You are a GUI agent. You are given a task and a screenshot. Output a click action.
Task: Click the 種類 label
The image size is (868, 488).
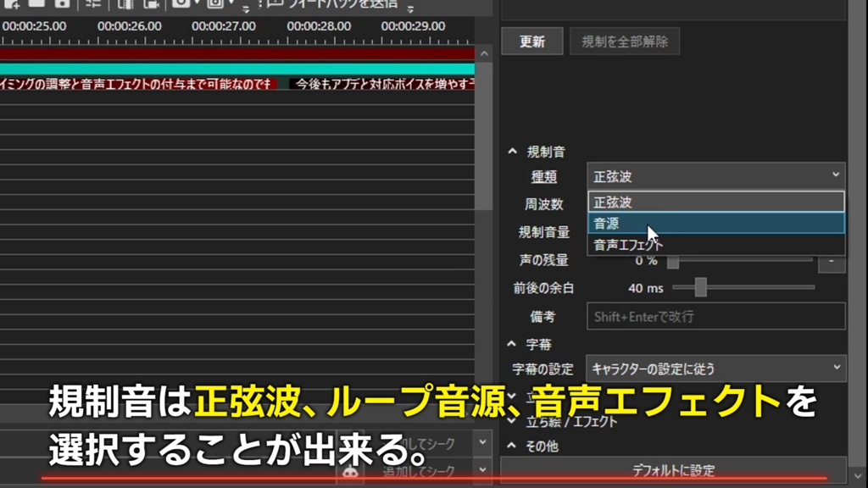[543, 177]
